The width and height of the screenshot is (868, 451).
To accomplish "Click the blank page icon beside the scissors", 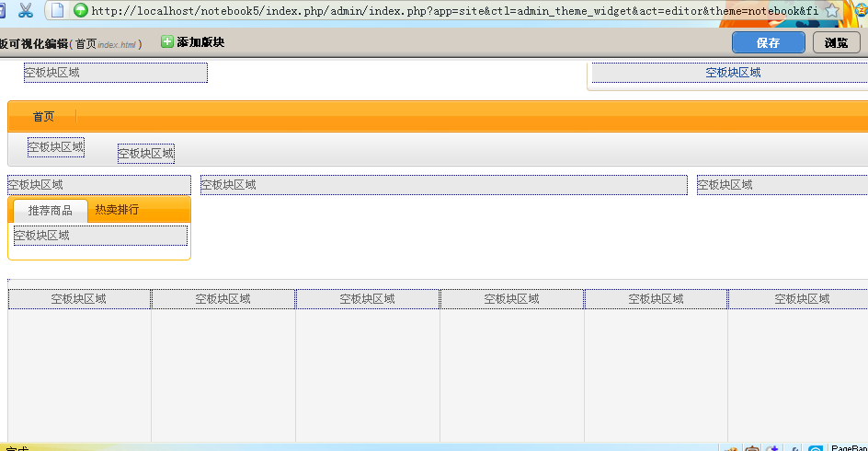I will [x=57, y=11].
